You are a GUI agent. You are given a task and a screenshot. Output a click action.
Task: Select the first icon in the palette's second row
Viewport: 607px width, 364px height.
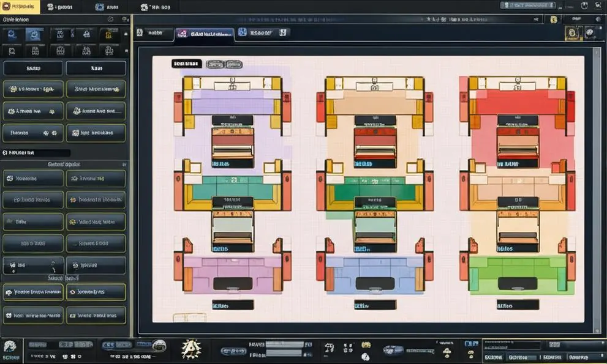pyautogui.click(x=12, y=51)
